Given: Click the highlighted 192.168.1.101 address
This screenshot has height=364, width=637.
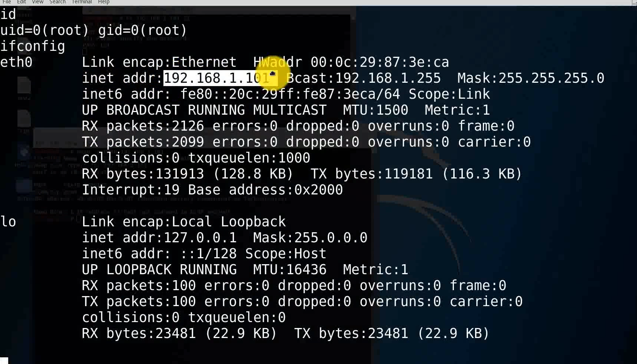Looking at the screenshot, I should 217,78.
